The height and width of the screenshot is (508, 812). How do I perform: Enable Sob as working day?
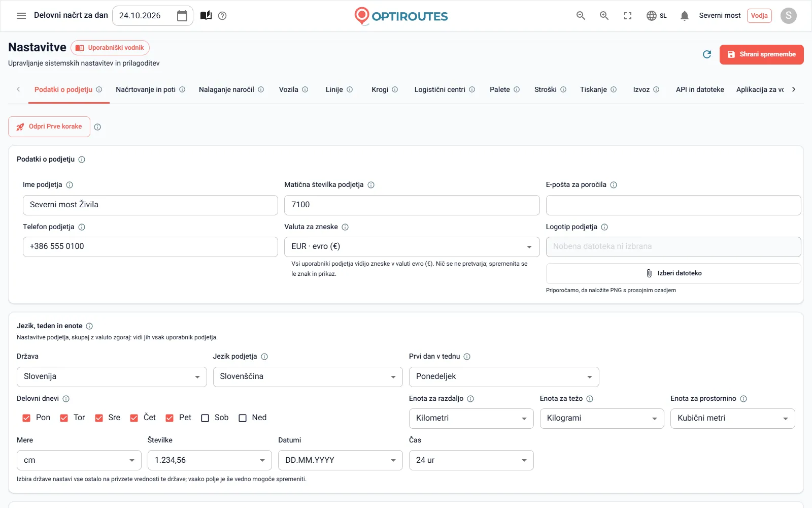coord(205,418)
